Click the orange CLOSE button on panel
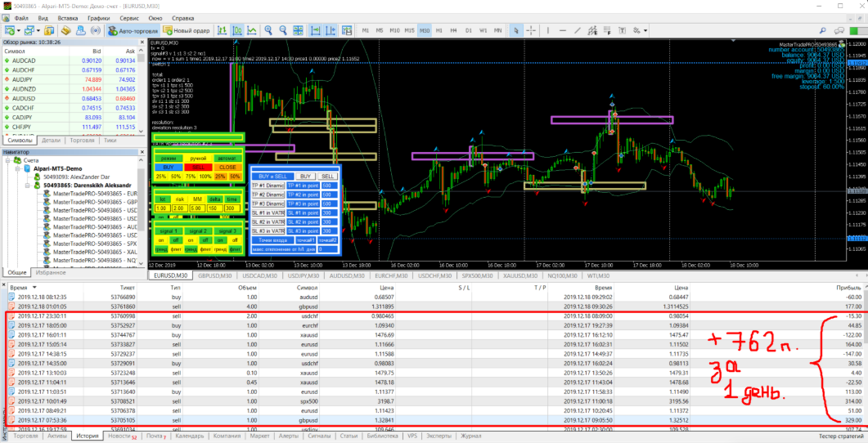Screen dimensions: 868x443 [x=227, y=167]
